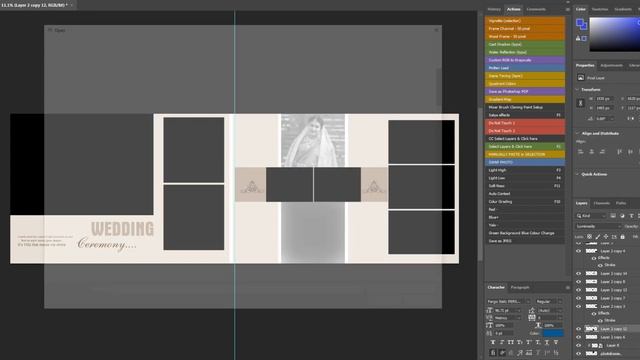The width and height of the screenshot is (640, 360).
Task: Switch to the Channels tab
Action: [x=602, y=203]
